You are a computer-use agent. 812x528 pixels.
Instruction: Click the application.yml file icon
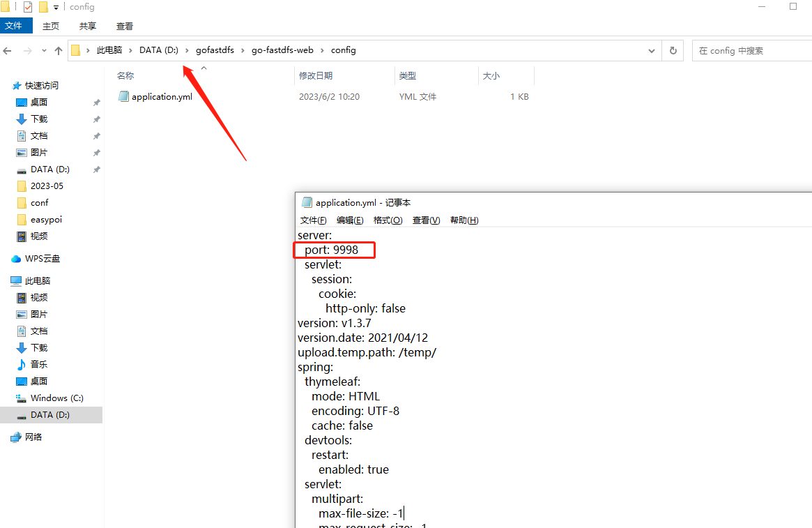point(123,96)
